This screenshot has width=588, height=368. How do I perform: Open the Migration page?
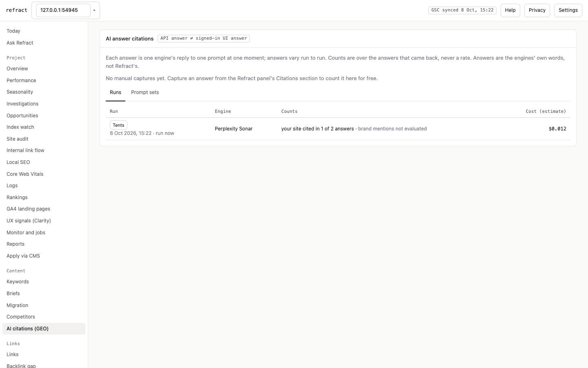[44, 305]
